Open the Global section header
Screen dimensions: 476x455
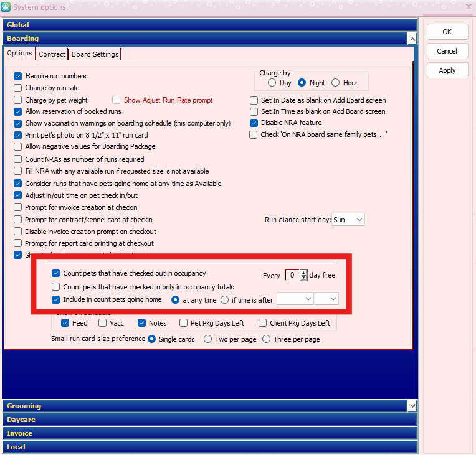click(x=210, y=25)
